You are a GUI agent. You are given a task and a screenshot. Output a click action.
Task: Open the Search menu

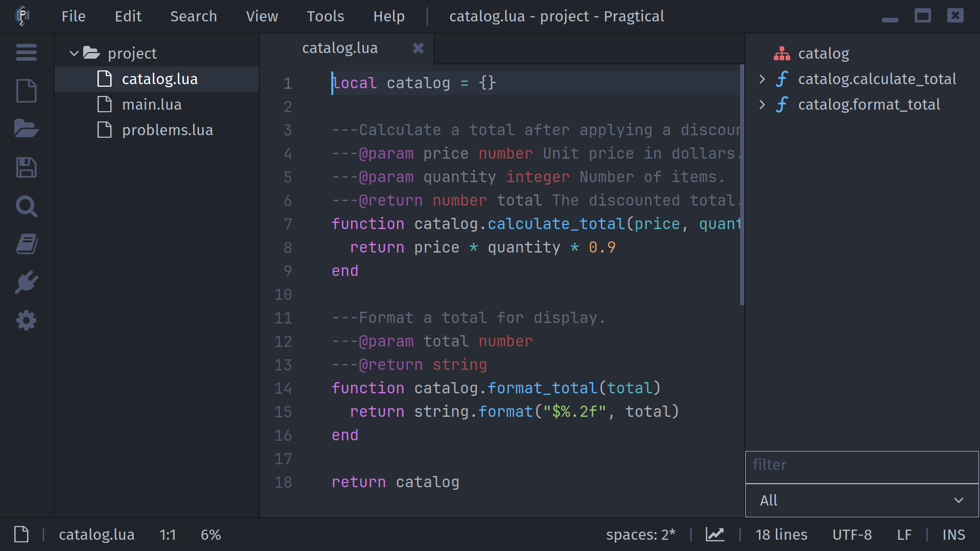click(x=193, y=16)
